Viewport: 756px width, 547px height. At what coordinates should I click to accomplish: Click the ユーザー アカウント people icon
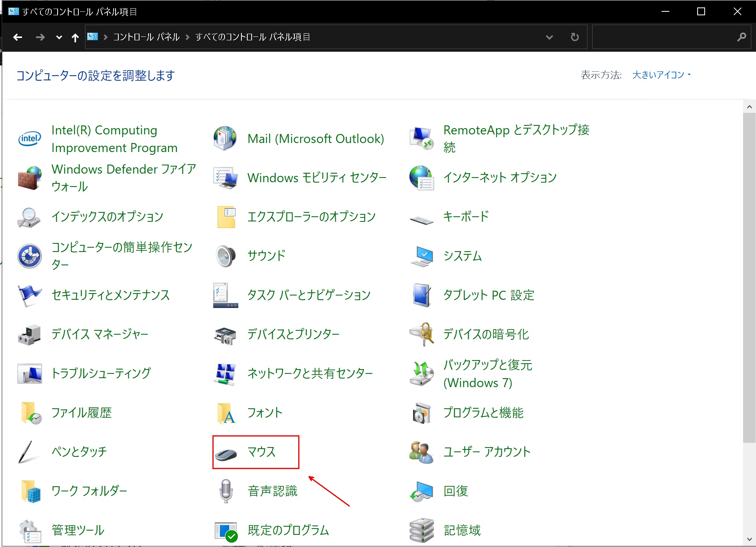pos(421,452)
